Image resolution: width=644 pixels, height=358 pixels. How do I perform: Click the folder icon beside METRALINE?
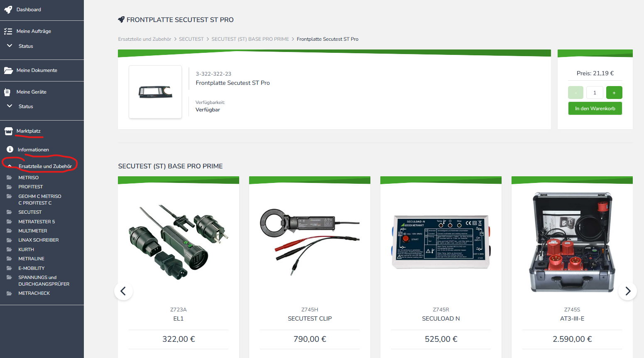[x=9, y=259]
